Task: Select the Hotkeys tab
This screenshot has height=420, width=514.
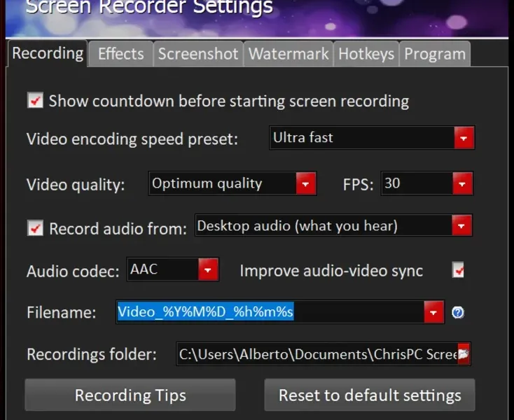Action: (366, 54)
